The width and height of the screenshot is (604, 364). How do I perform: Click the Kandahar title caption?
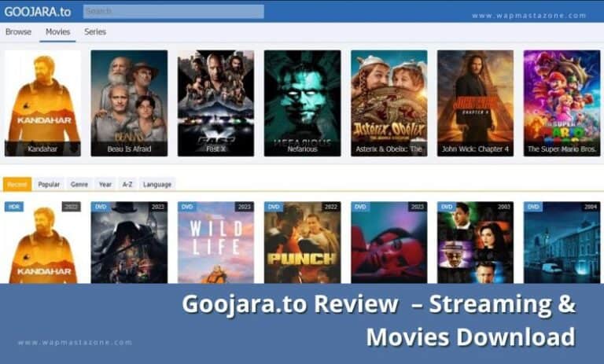point(42,149)
